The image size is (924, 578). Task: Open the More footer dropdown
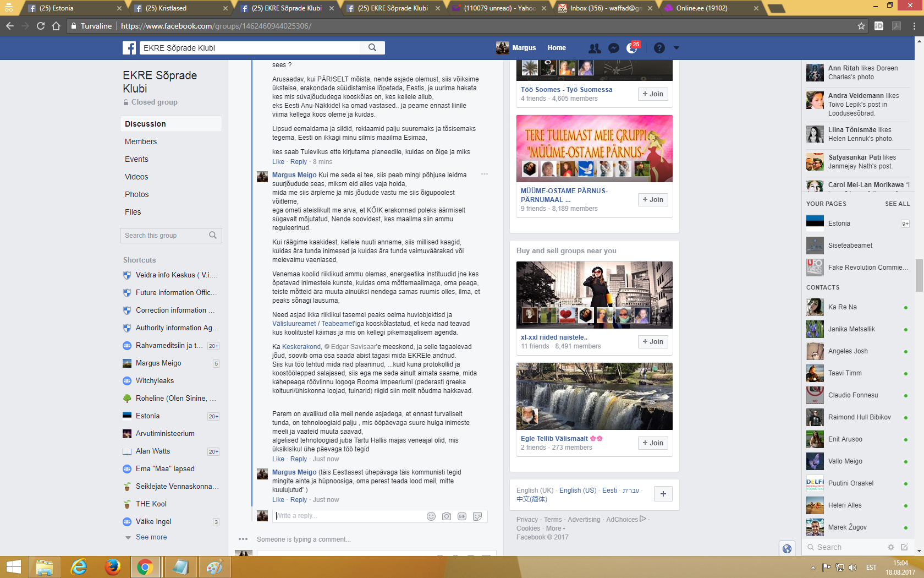coord(555,528)
